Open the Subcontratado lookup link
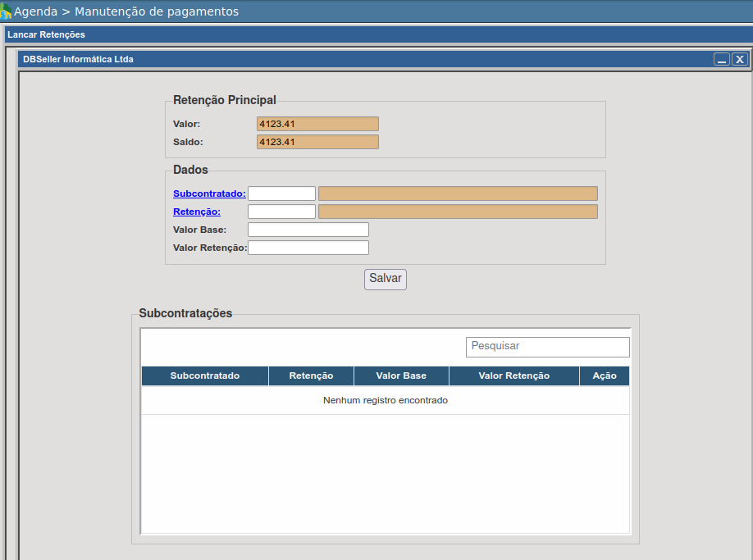 209,193
